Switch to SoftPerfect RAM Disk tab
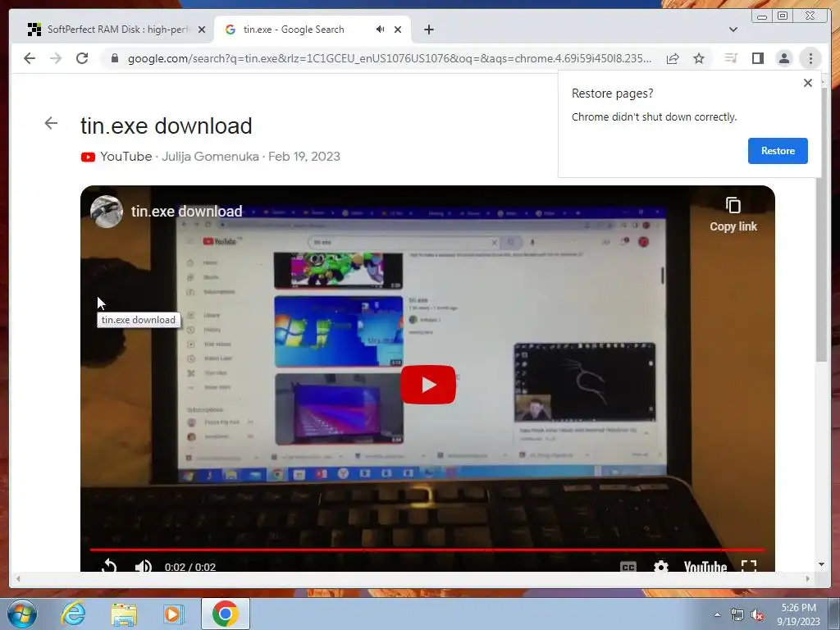The height and width of the screenshot is (630, 840). 112,30
